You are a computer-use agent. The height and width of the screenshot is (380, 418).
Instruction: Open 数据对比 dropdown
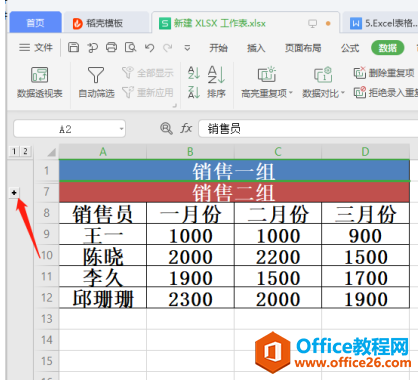pos(323,82)
